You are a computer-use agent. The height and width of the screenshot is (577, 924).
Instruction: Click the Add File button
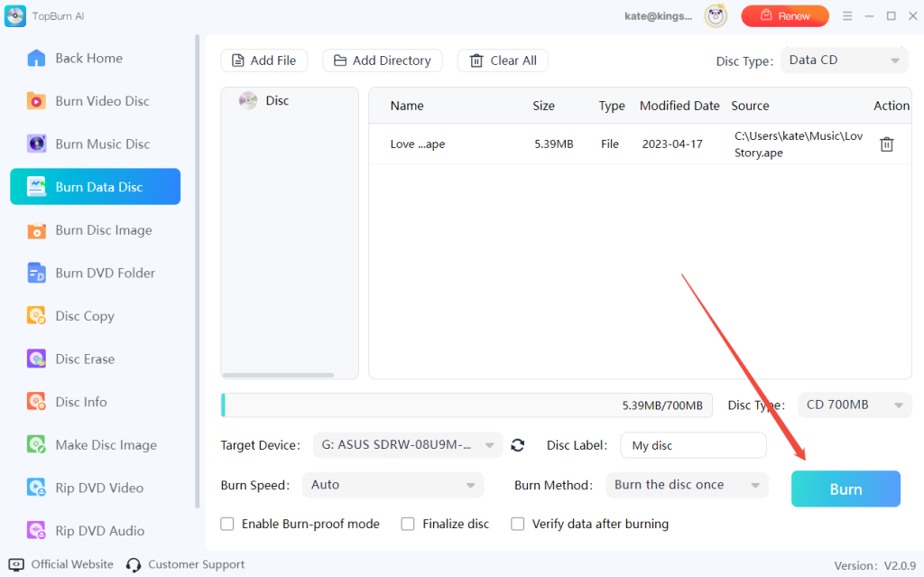click(x=264, y=60)
